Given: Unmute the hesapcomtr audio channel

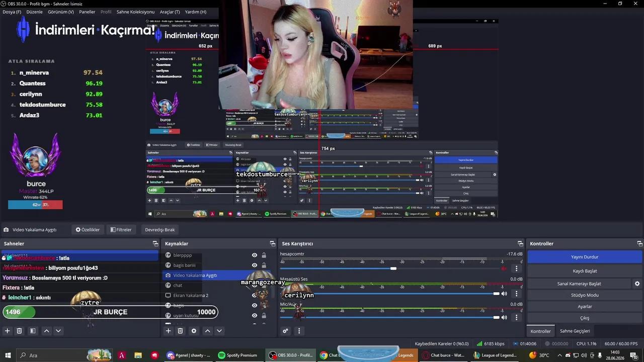Looking at the screenshot, I should coord(504,268).
